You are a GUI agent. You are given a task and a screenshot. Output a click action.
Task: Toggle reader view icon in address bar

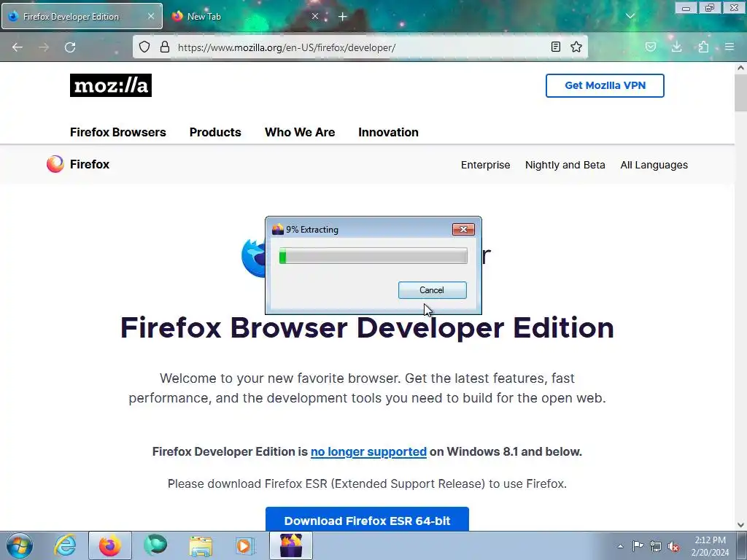point(555,47)
